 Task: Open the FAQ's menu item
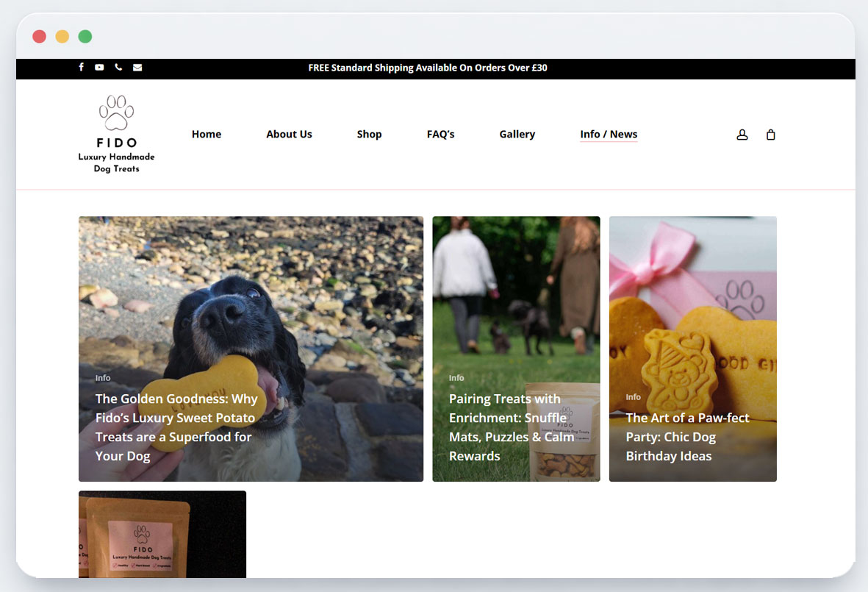pyautogui.click(x=440, y=135)
